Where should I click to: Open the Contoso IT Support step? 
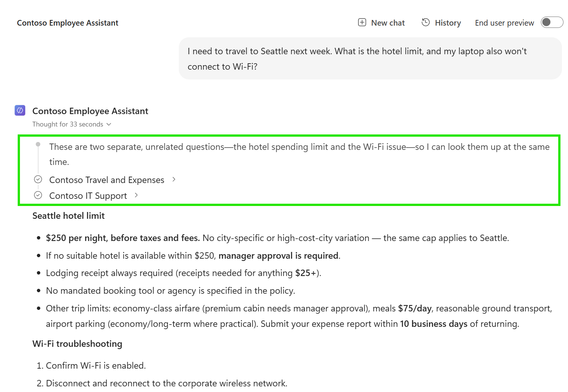[88, 196]
